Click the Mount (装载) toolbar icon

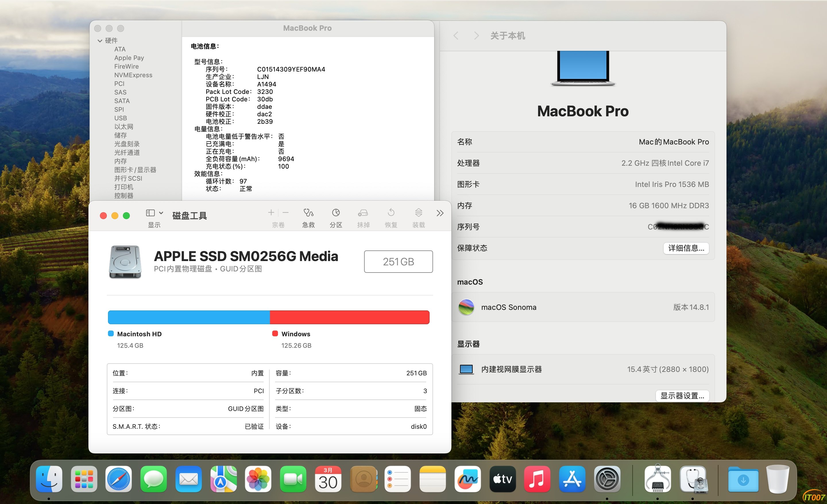click(418, 213)
